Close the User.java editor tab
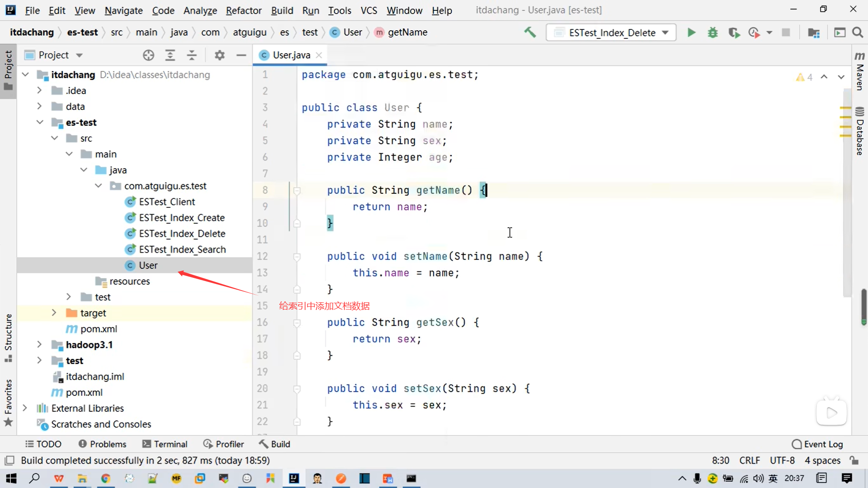Screen dimensions: 868x488 319,55
